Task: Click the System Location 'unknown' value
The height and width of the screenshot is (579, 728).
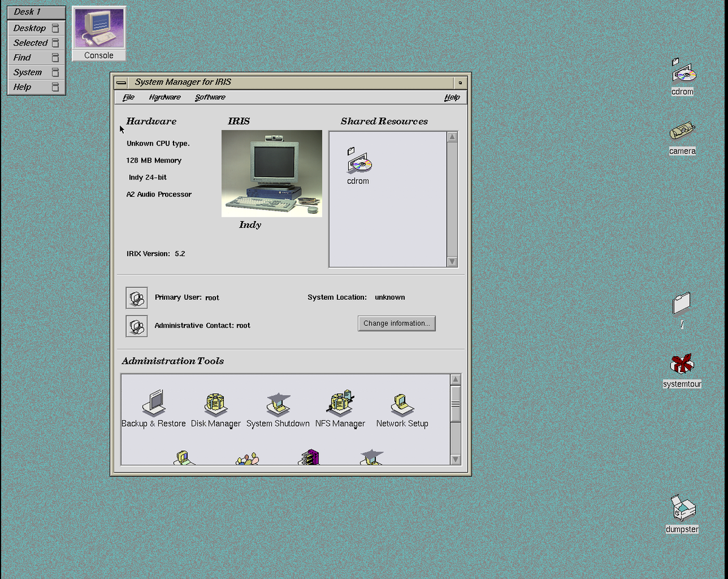Action: (389, 297)
